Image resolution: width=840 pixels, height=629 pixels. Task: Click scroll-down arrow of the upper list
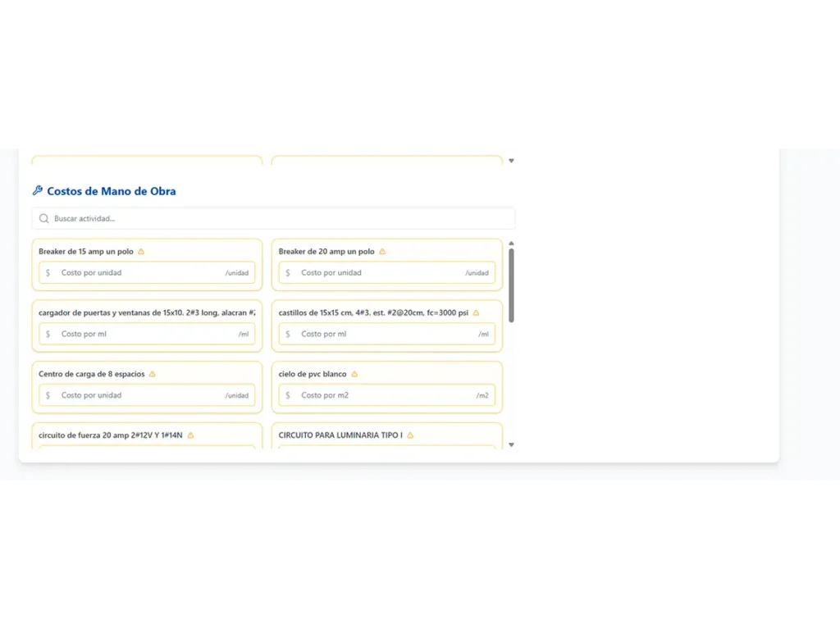511,161
